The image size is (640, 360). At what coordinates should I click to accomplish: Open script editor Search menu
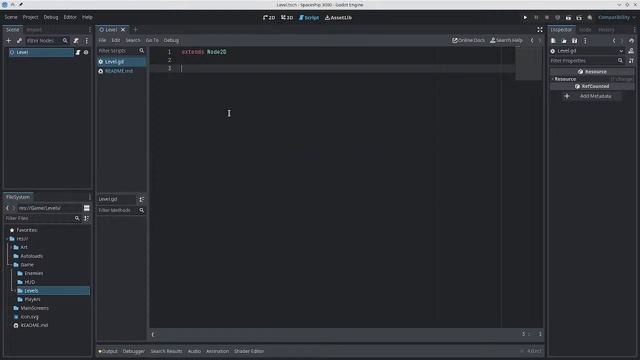pos(133,40)
